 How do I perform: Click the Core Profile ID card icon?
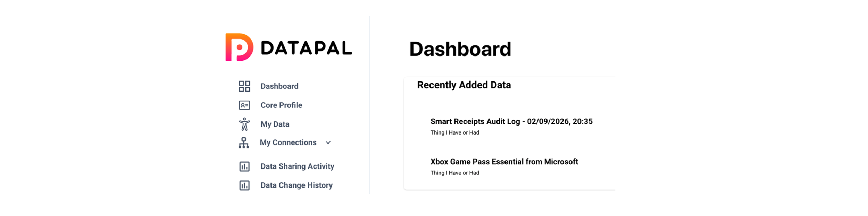[244, 105]
